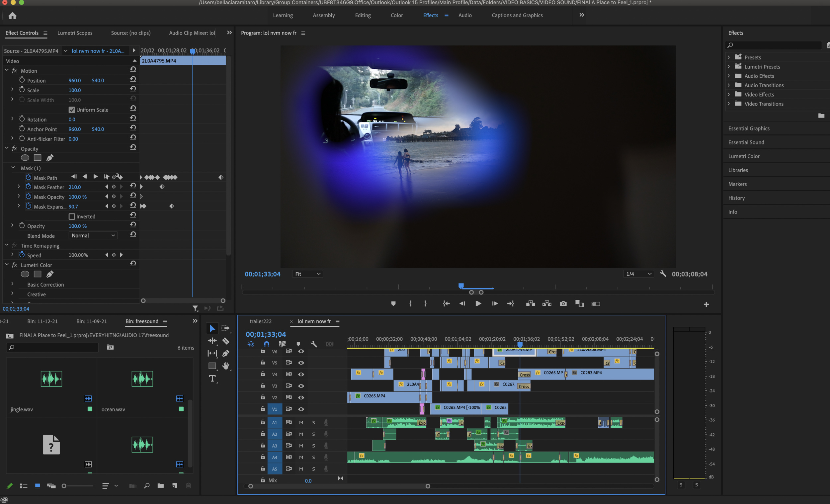The width and height of the screenshot is (830, 504).
Task: Click the Add Marker button in Program monitor
Action: 393,303
